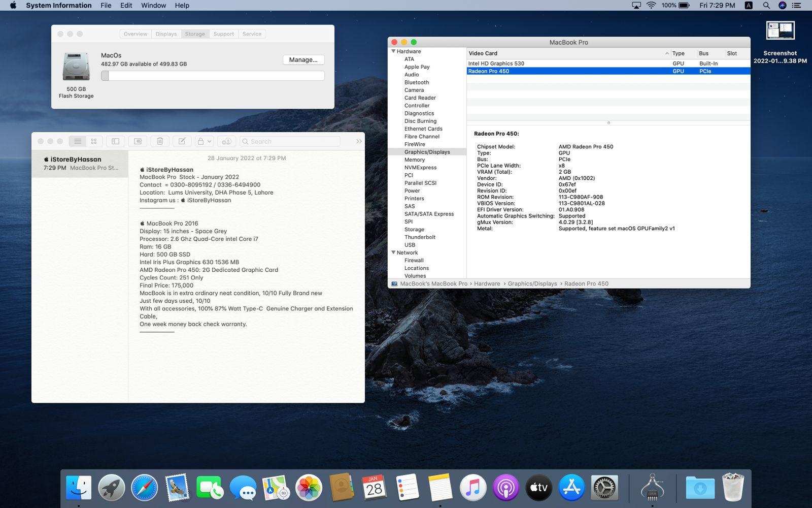Add people to the note
This screenshot has width=812, height=508.
(x=227, y=141)
